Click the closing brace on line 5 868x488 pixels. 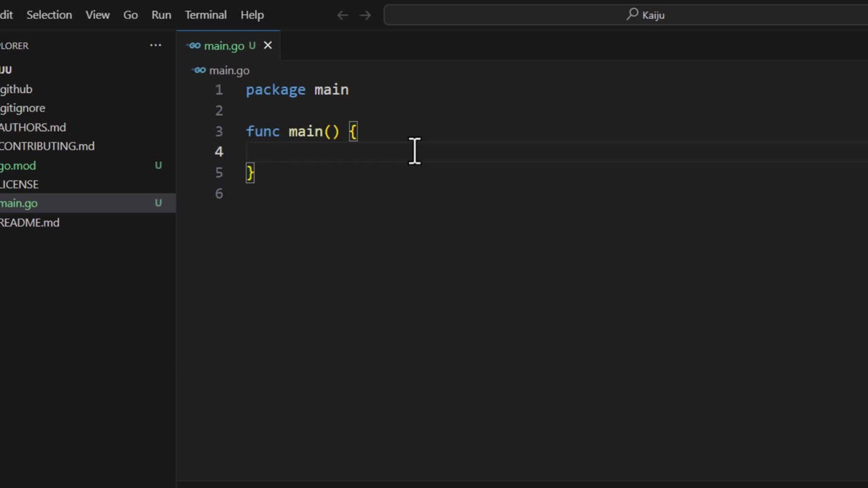click(250, 173)
